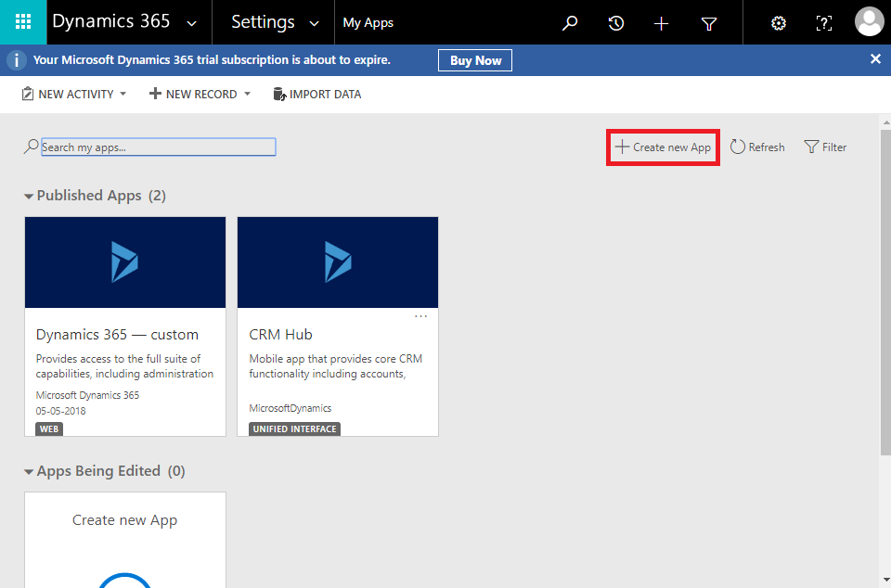Screen dimensions: 891x588
Task: Click the vertical scrollbar thumb
Action: [x=885, y=292]
